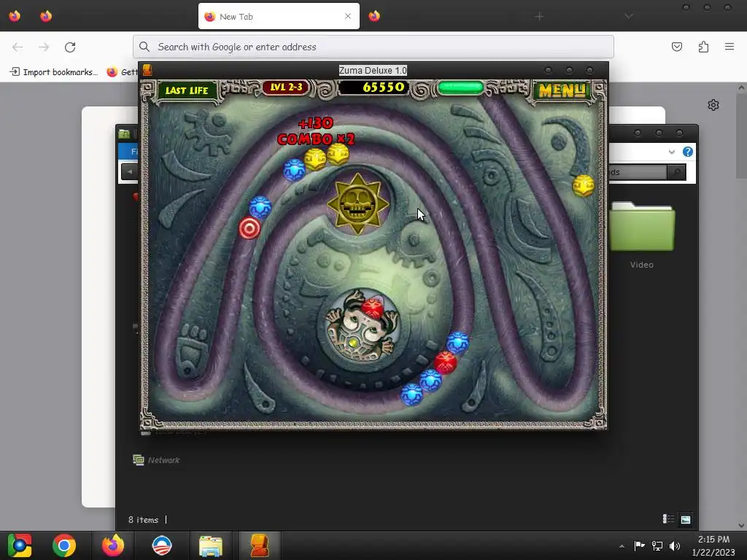
Task: Click the golden skull sun emblem
Action: (357, 203)
